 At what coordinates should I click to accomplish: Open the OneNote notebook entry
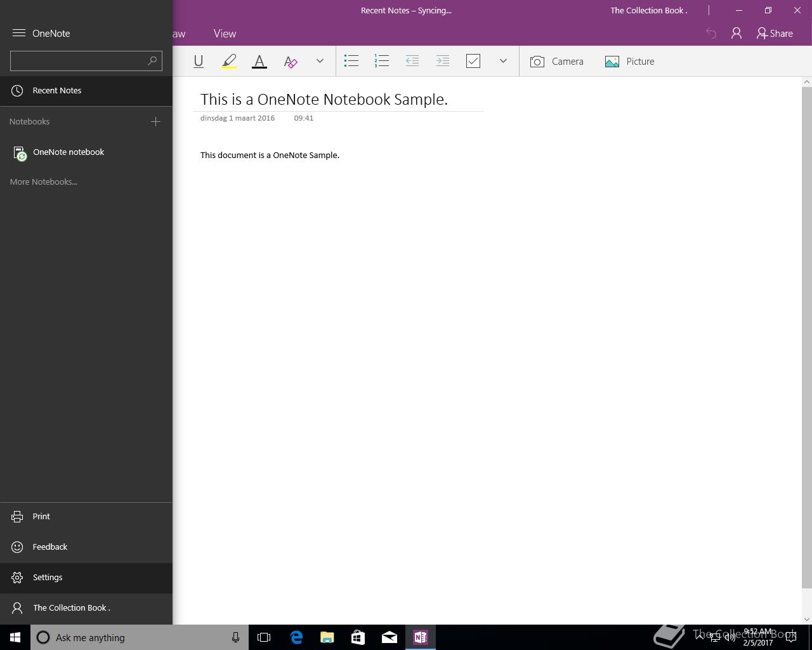tap(86, 152)
